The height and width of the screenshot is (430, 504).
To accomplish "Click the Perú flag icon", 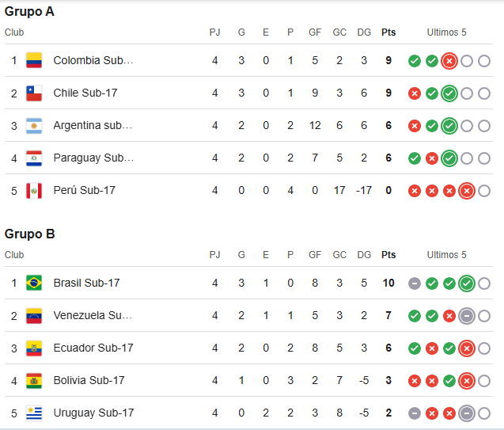I will [x=33, y=190].
